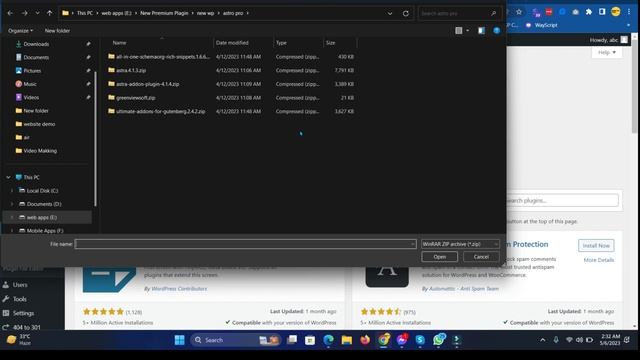Bookmark this page with the Chrome star
The width and height of the screenshot is (640, 360).
pos(519,12)
